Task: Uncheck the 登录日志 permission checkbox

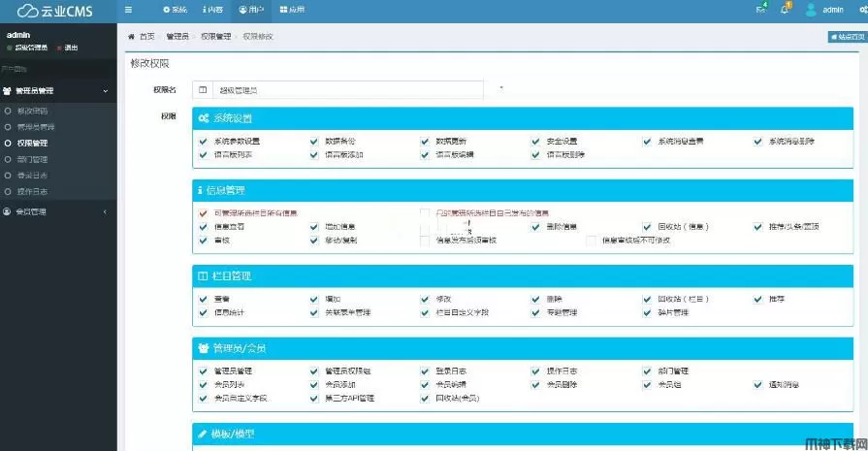Action: (x=425, y=370)
